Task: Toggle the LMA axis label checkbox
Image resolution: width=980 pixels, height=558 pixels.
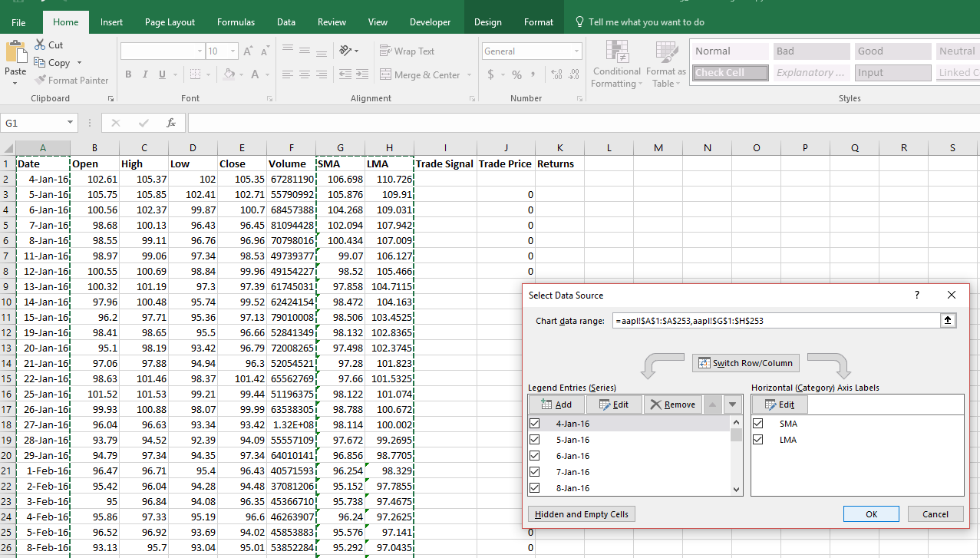Action: click(758, 439)
